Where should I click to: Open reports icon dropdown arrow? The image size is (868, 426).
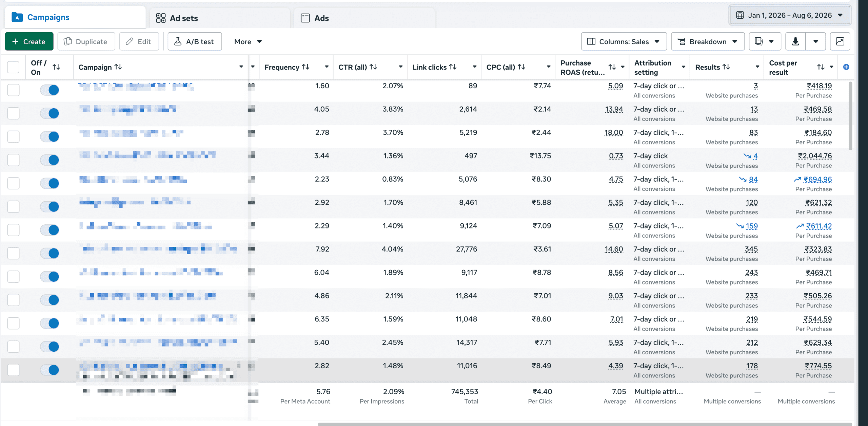click(x=771, y=41)
